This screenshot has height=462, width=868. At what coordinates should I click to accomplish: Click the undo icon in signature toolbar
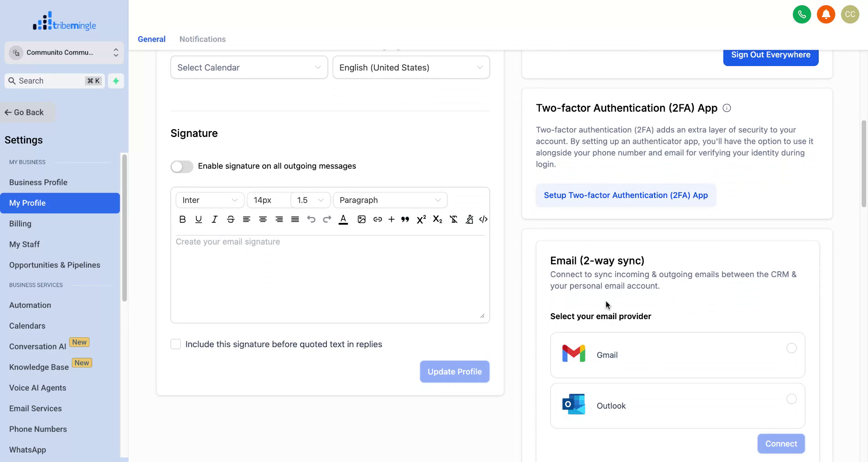(x=311, y=219)
